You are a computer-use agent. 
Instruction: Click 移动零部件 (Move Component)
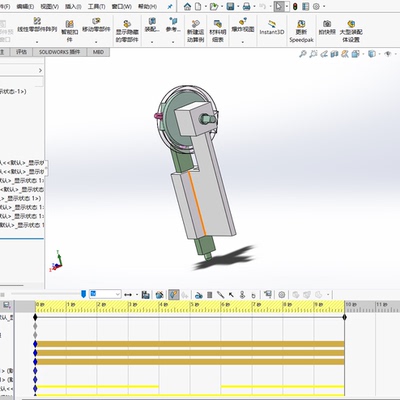point(96,25)
